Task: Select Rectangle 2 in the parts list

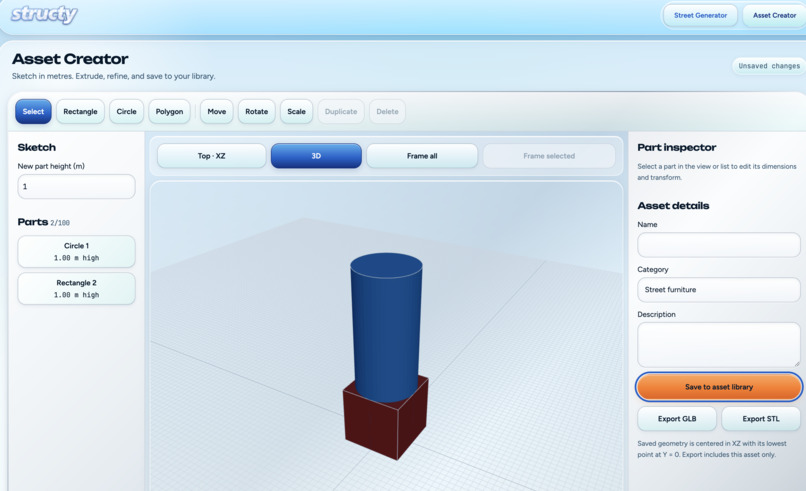Action: click(77, 288)
